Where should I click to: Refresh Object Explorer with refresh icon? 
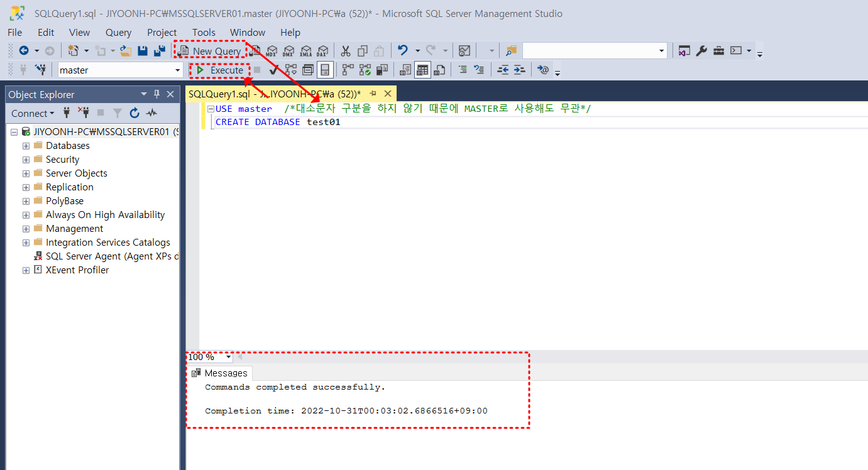(135, 113)
